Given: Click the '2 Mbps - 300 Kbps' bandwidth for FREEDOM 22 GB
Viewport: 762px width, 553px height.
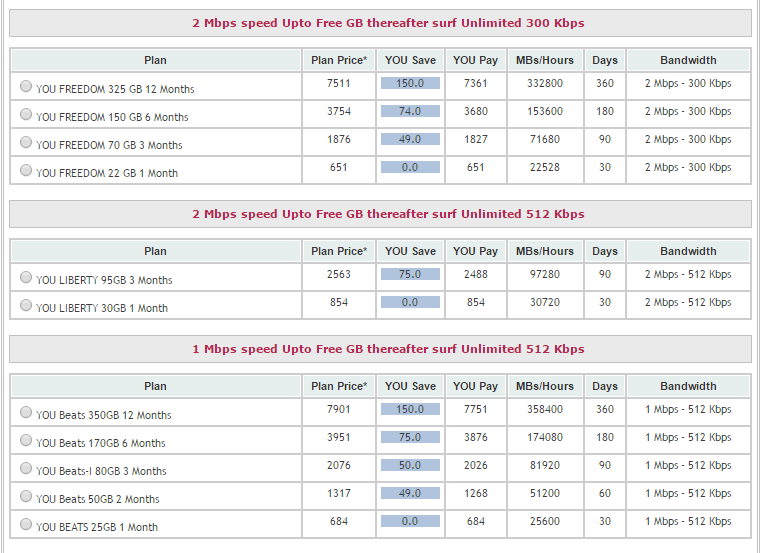Looking at the screenshot, I should (x=688, y=168).
